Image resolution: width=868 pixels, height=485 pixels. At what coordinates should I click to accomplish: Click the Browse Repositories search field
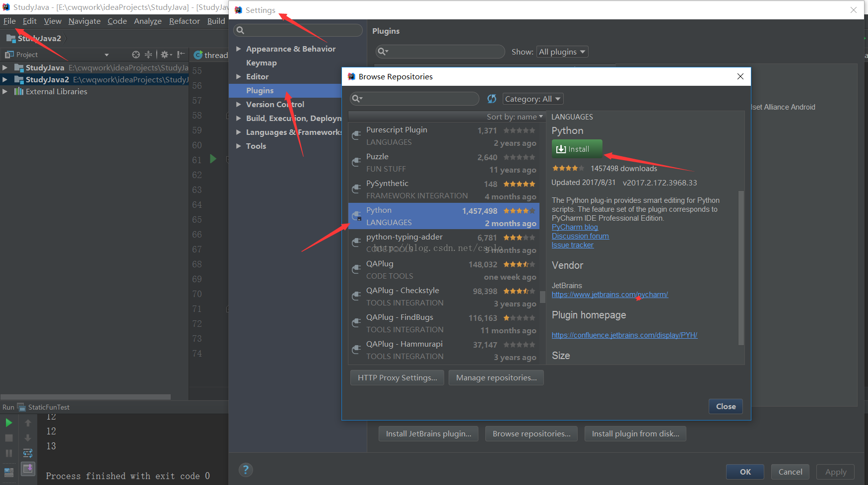(x=414, y=99)
